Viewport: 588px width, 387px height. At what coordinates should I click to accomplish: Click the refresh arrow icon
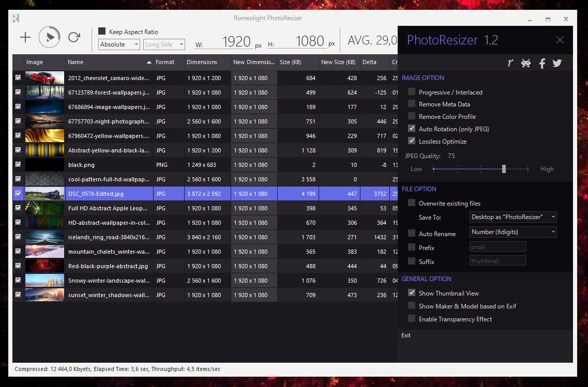74,37
